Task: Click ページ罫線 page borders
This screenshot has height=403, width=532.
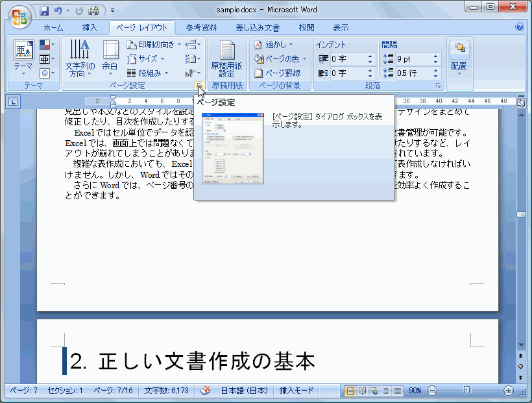Action: tap(278, 73)
